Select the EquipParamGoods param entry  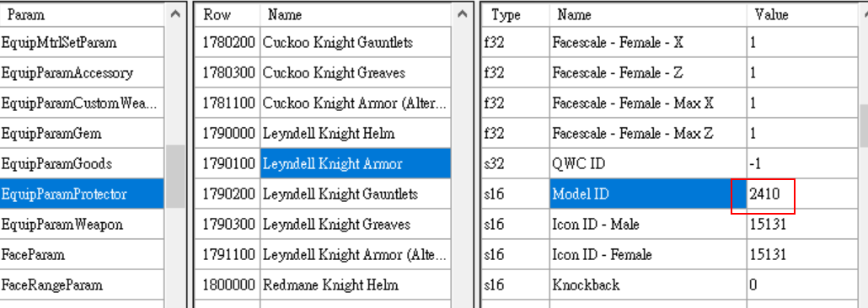(82, 163)
